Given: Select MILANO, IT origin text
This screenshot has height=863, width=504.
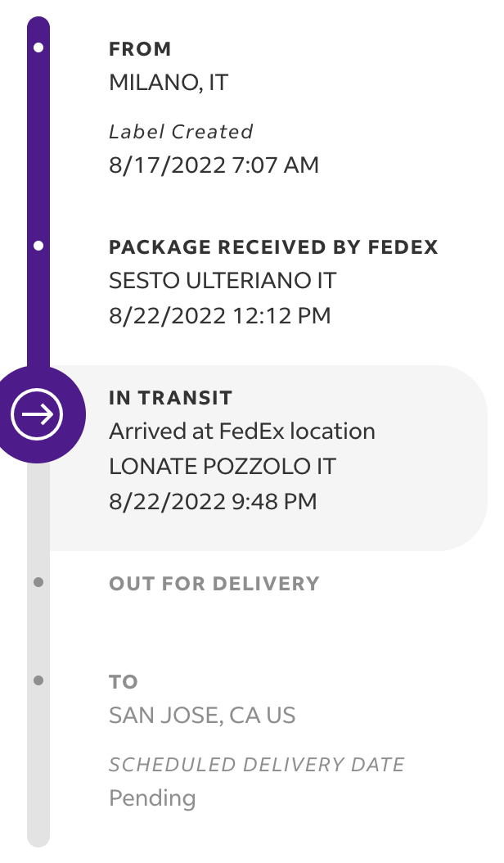Looking at the screenshot, I should click(169, 84).
